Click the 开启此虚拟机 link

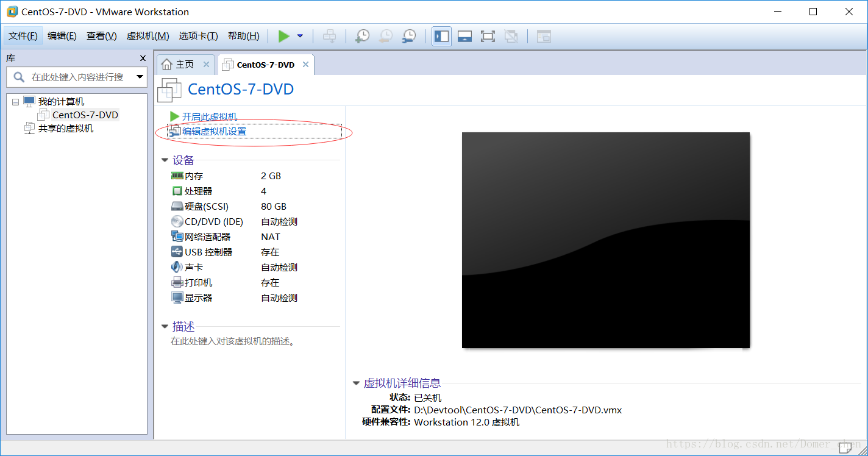210,116
